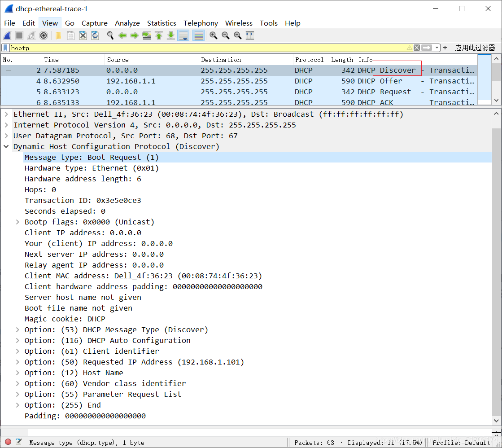Open the Wireless menu
This screenshot has width=502, height=448.
(x=239, y=23)
